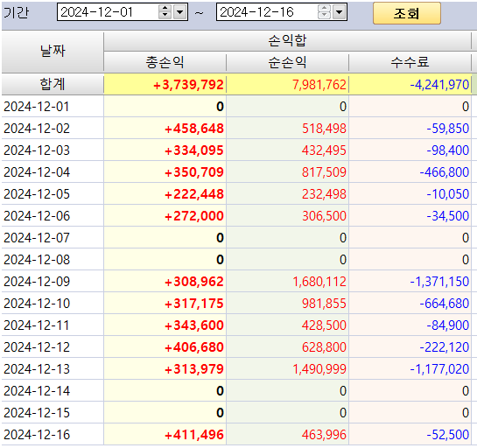Select the 합계 total row label
This screenshot has height=448, width=477.
tap(53, 84)
